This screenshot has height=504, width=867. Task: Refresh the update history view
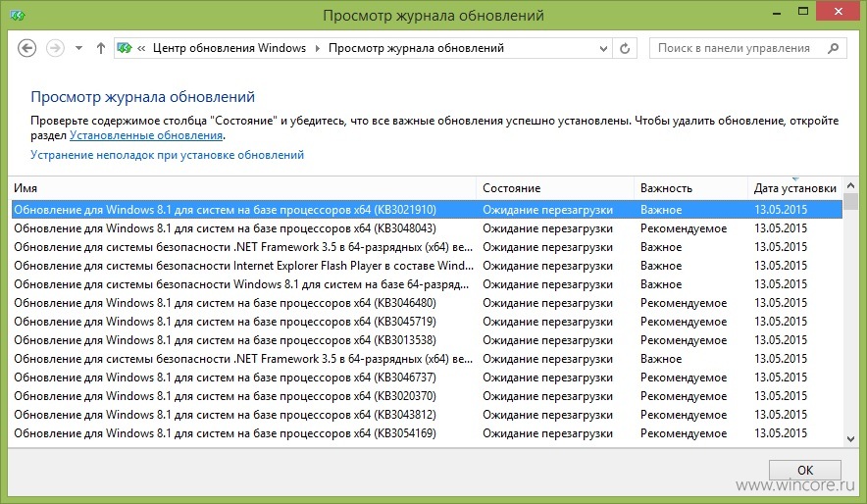coord(625,49)
